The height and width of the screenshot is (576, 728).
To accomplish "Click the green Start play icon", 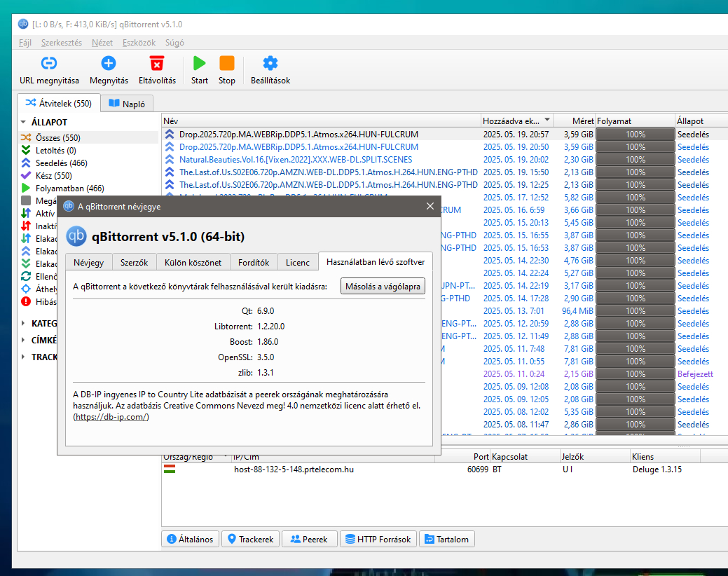I will [x=200, y=63].
